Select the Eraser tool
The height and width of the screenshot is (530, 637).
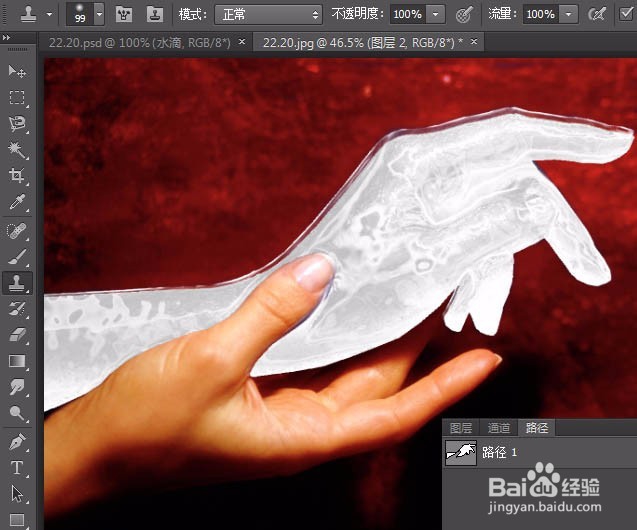tap(17, 335)
